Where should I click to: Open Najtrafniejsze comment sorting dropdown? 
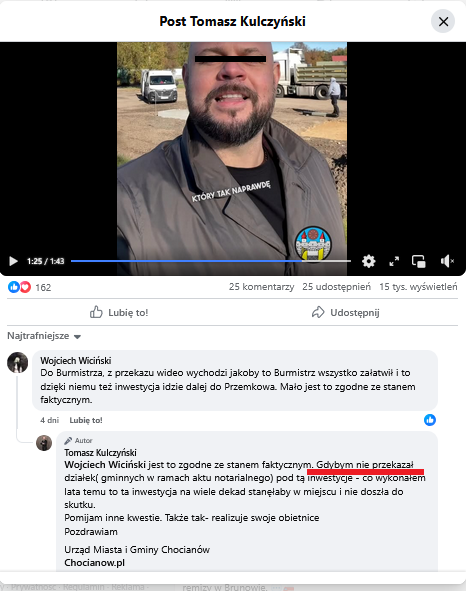pos(44,336)
